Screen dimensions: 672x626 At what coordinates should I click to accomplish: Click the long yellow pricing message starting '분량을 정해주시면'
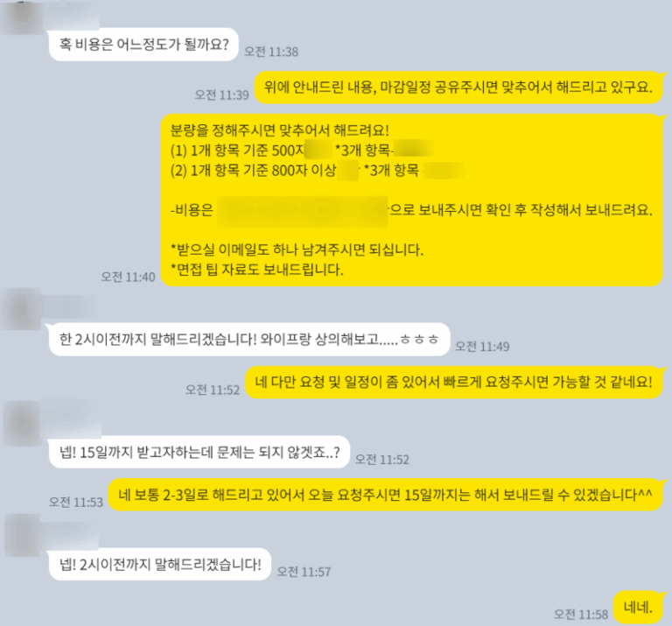pyautogui.click(x=412, y=200)
